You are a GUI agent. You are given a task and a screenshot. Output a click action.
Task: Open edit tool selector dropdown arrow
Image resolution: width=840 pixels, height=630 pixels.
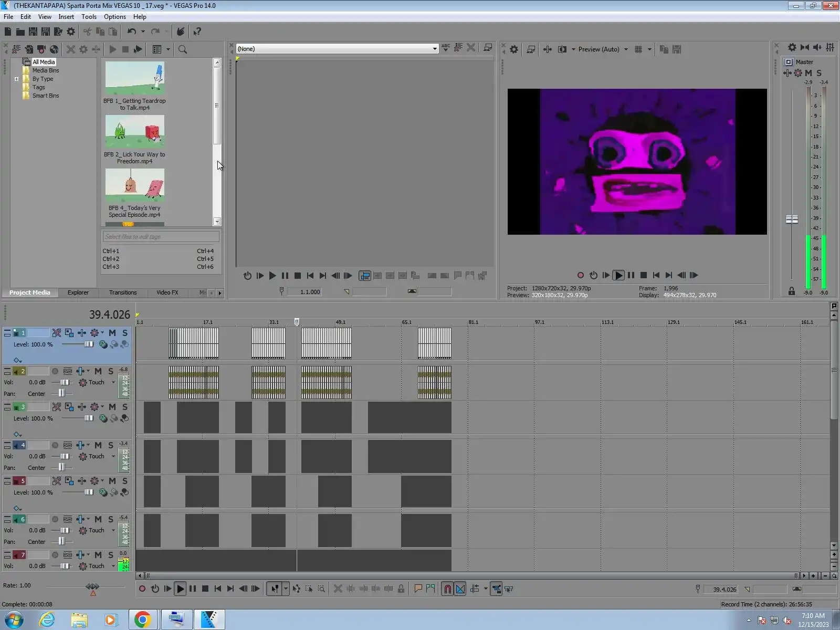(286, 589)
